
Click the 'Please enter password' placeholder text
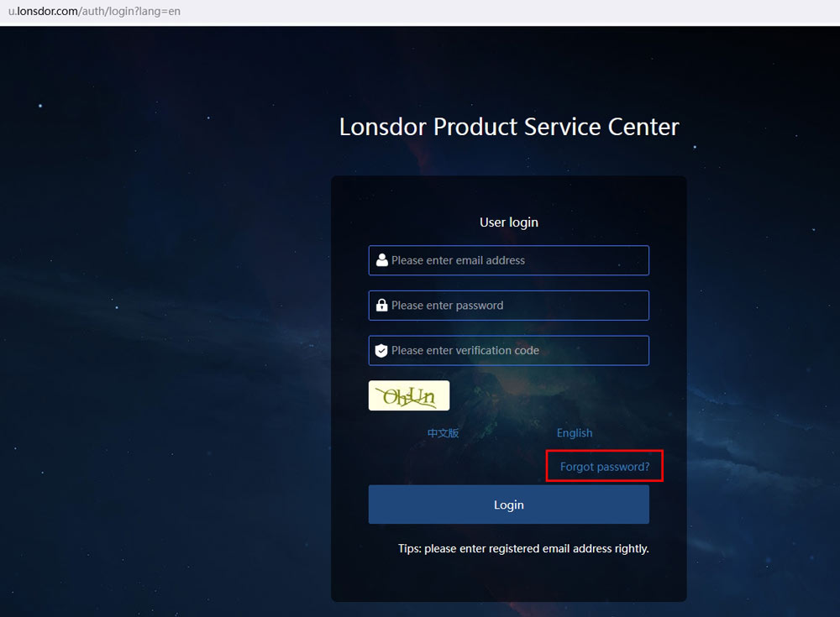click(447, 306)
